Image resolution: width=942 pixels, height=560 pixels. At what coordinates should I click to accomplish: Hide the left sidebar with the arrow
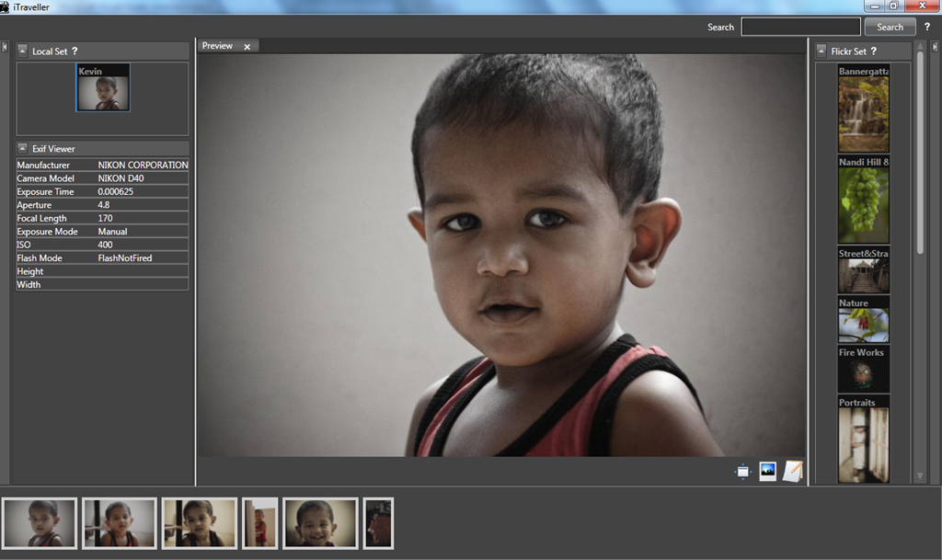point(4,47)
